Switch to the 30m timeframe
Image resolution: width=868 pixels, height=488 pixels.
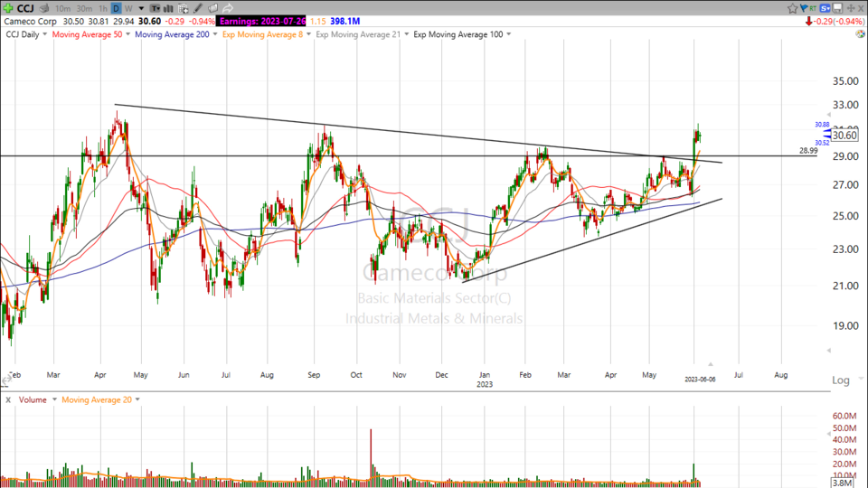84,8
